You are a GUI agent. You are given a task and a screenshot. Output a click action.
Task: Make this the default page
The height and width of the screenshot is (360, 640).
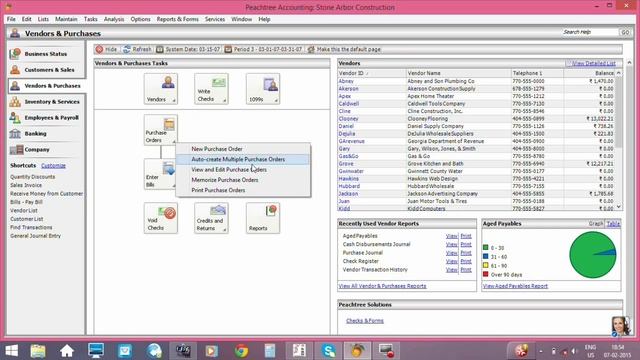[344, 49]
